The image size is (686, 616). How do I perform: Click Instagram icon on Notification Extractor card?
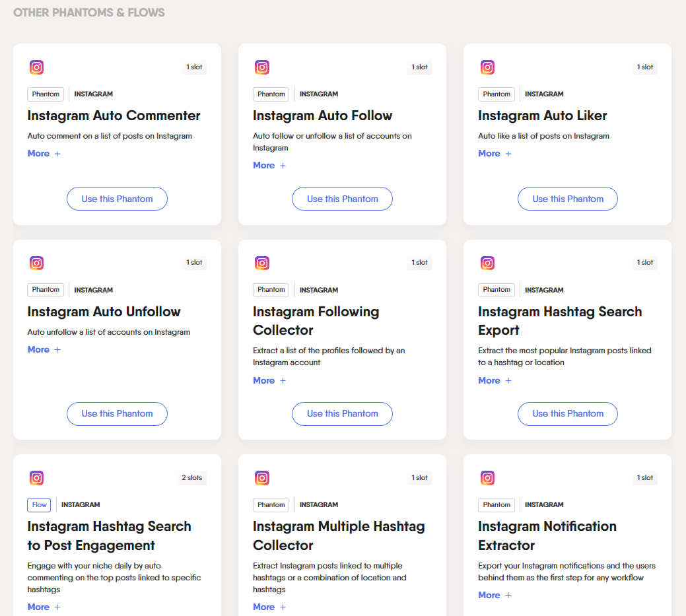[x=487, y=478]
